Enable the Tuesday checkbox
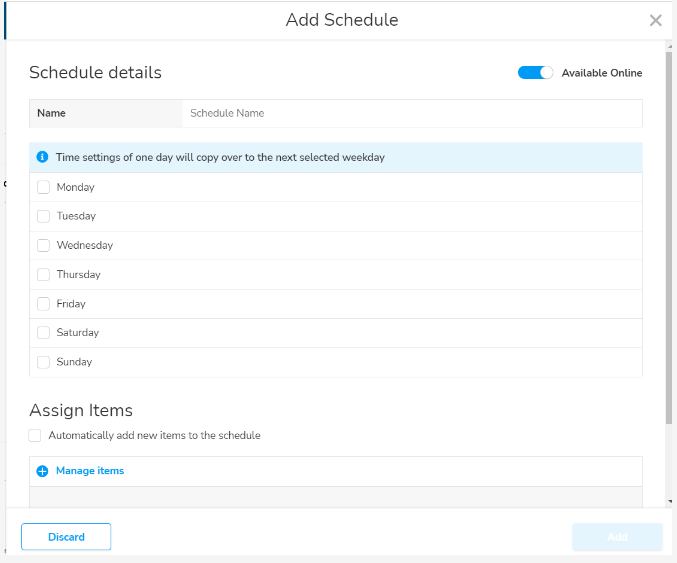677x563 pixels. click(x=43, y=216)
